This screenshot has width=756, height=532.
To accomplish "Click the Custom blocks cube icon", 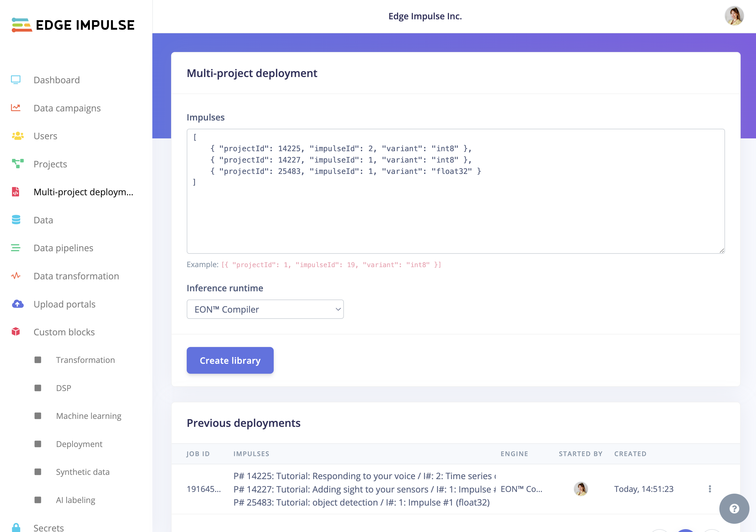I will [16, 332].
